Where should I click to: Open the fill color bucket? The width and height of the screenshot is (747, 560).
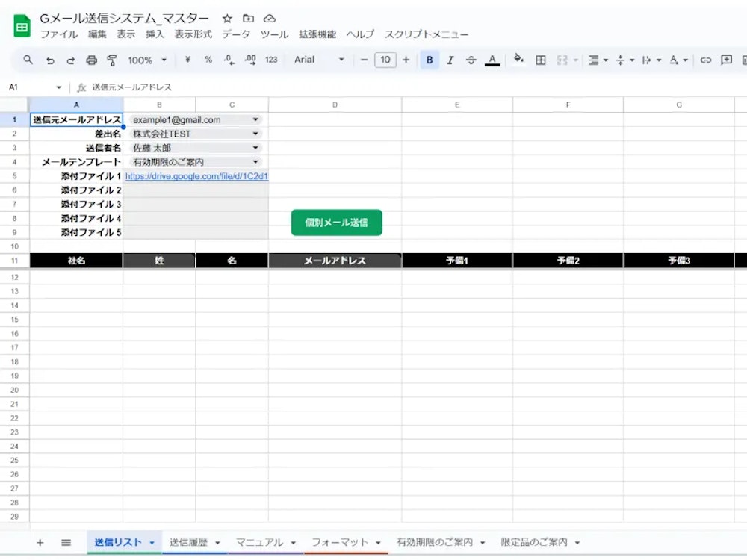coord(518,59)
